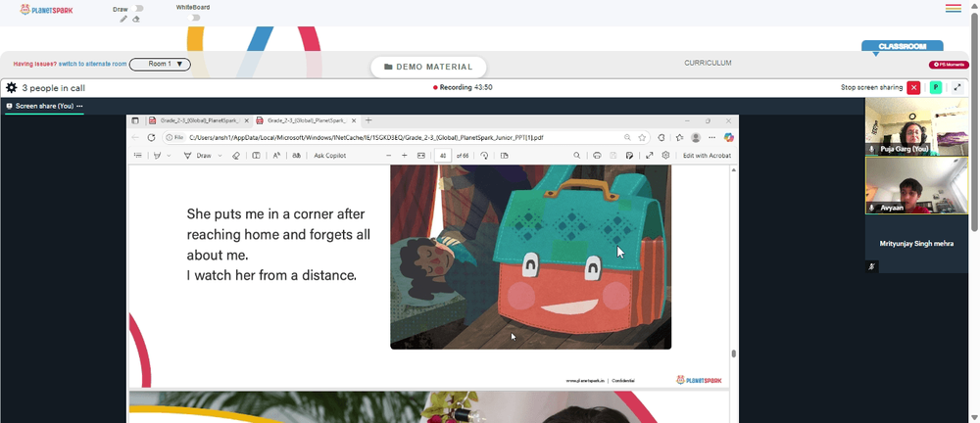The height and width of the screenshot is (423, 980).
Task: Open Edge tab actions menu icon
Action: [135, 120]
